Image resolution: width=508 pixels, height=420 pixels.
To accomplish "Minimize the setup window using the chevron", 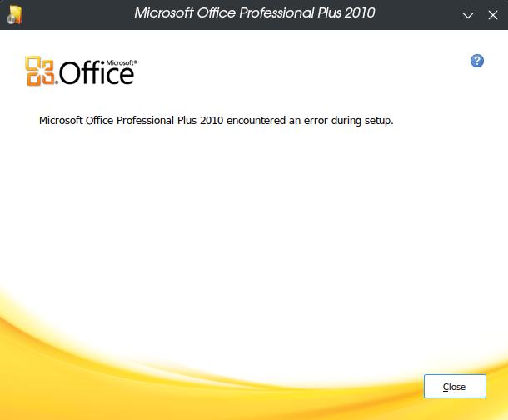I will pyautogui.click(x=467, y=15).
